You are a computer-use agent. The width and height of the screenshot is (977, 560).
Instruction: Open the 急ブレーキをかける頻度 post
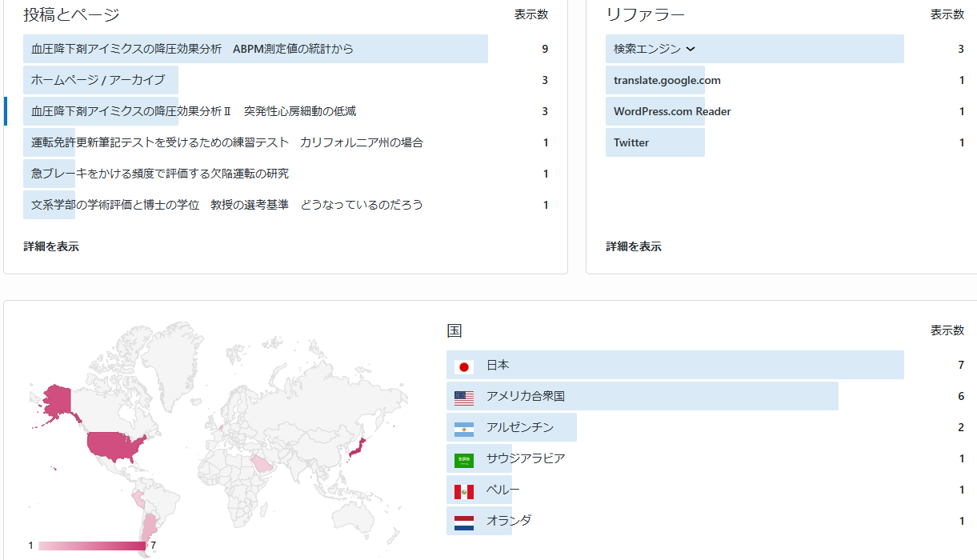pyautogui.click(x=160, y=174)
